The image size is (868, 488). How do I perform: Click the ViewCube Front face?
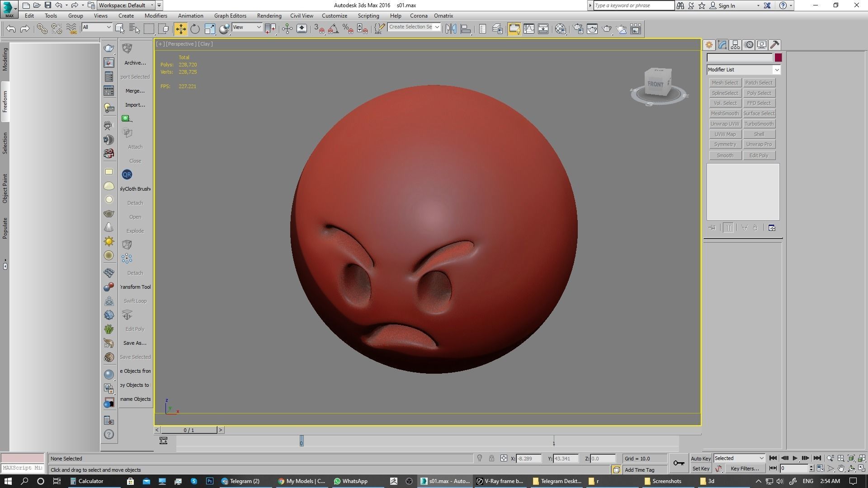point(655,84)
